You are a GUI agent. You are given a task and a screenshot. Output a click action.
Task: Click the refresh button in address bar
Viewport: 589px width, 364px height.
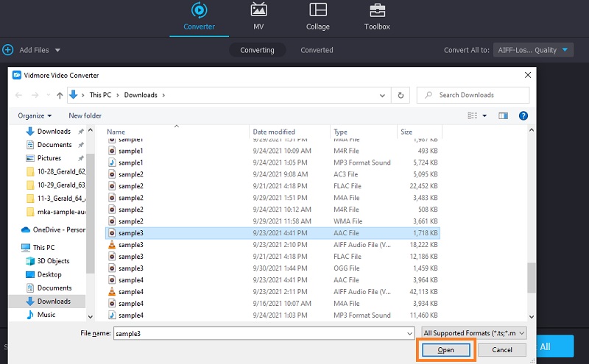pos(401,95)
